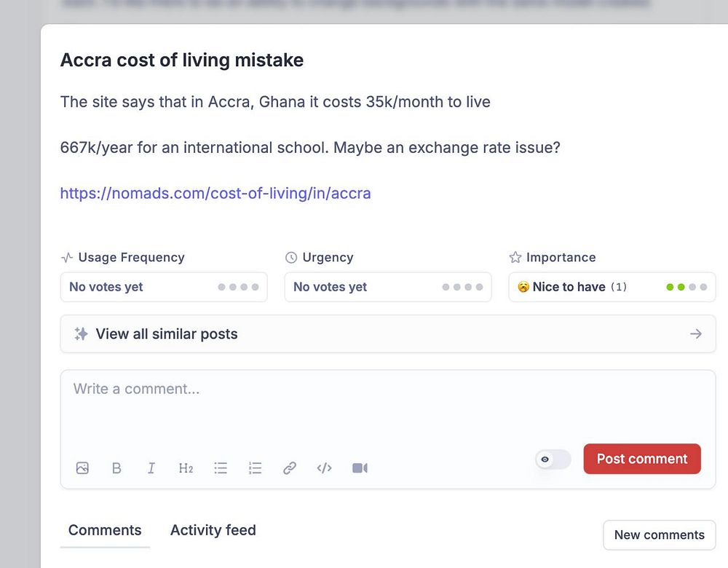This screenshot has width=728, height=568.
Task: Add a numbered list to comment
Action: click(x=255, y=468)
